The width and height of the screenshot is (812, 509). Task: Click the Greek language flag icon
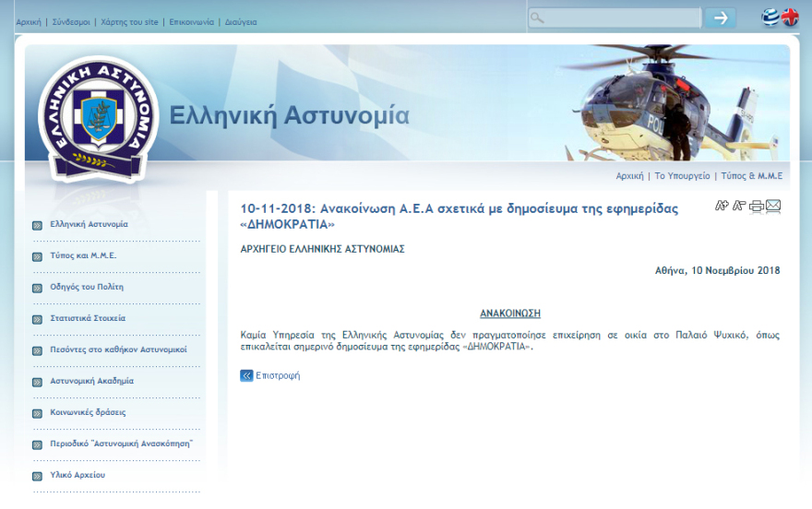tap(770, 18)
